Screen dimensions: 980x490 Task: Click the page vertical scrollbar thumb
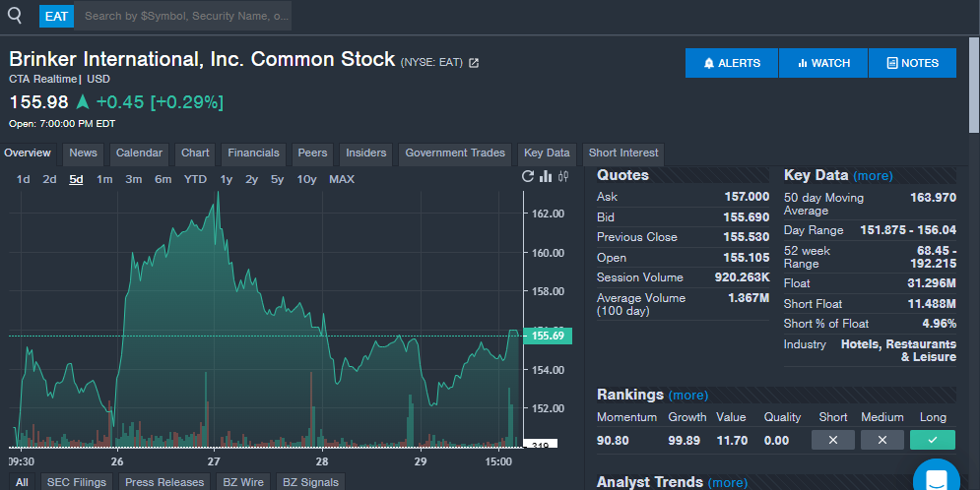tap(974, 85)
